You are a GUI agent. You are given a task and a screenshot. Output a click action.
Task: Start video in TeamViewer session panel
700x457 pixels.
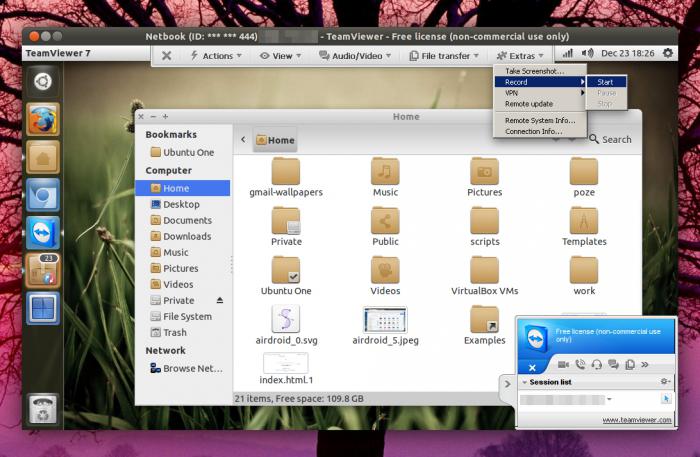563,365
